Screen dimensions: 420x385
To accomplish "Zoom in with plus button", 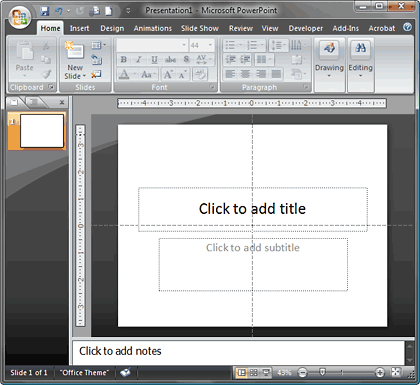I will [x=379, y=372].
